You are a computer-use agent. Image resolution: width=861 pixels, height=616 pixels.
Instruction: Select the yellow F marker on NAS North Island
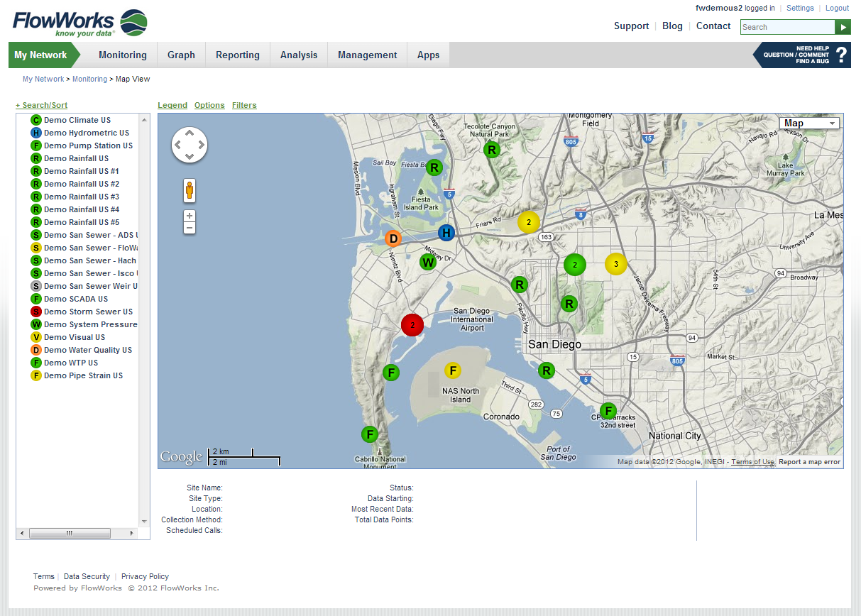click(453, 370)
